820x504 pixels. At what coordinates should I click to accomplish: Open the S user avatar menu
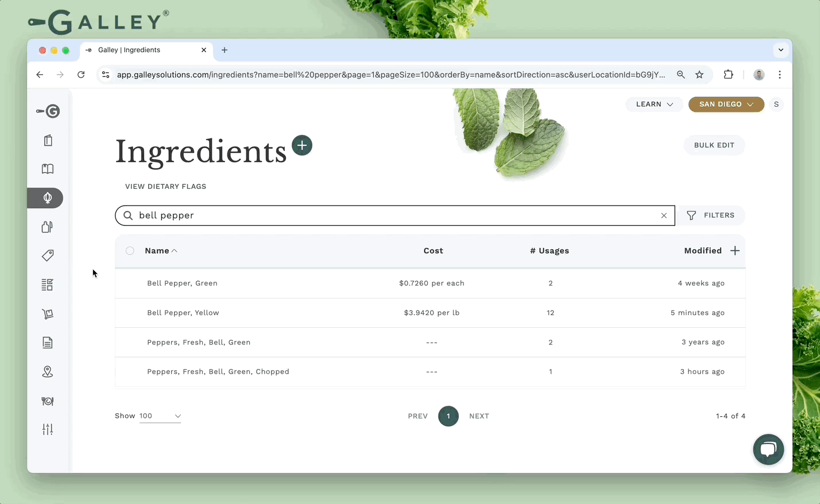click(x=776, y=104)
